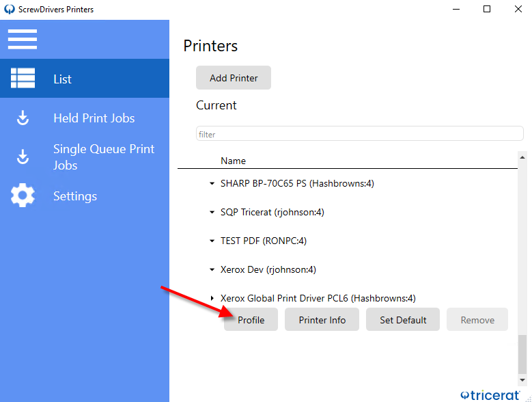Click the Held Print Jobs download icon

click(x=23, y=118)
